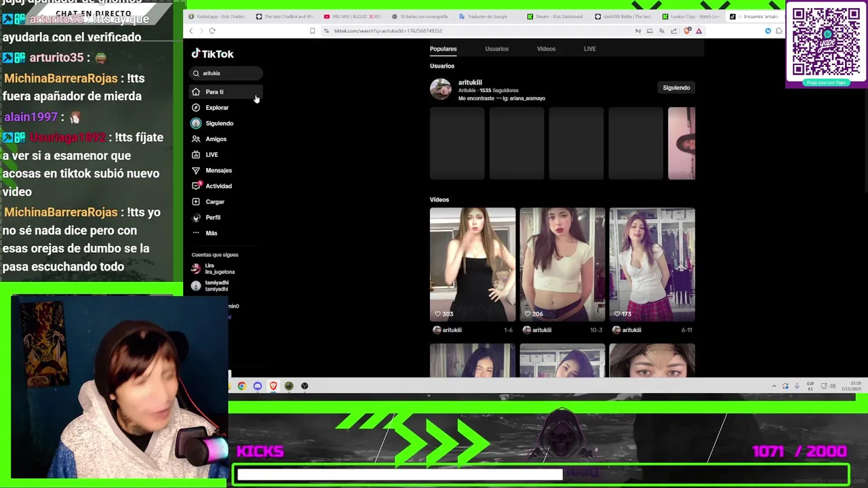
Task: Click the bookmark icon in toolbar
Action: click(312, 30)
